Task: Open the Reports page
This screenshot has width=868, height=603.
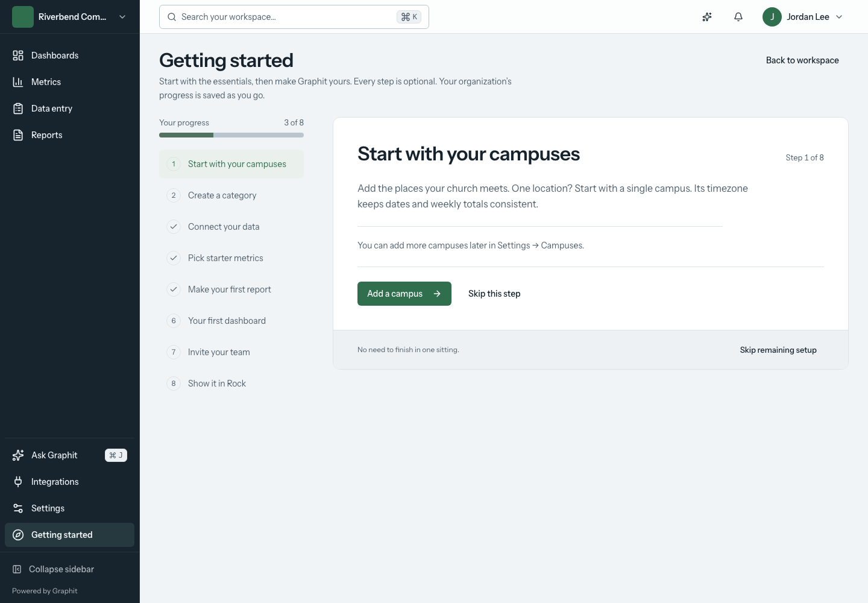Action: tap(70, 135)
